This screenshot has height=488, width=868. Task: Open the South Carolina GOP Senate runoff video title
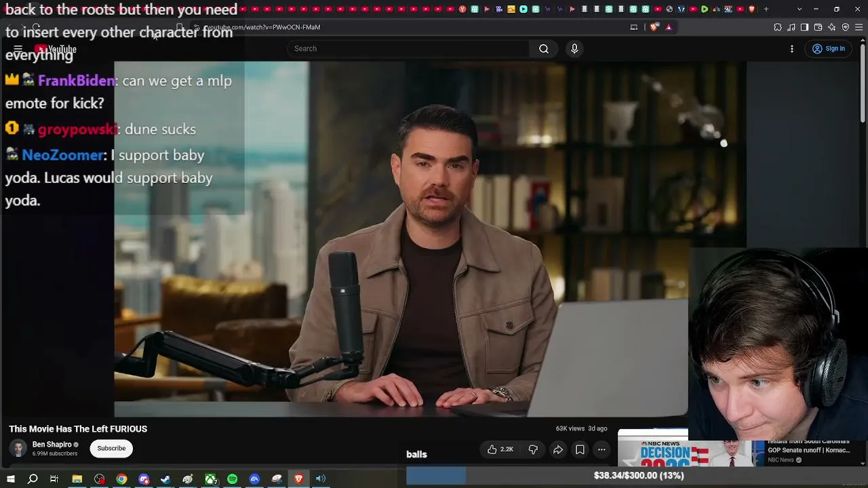[x=808, y=446]
